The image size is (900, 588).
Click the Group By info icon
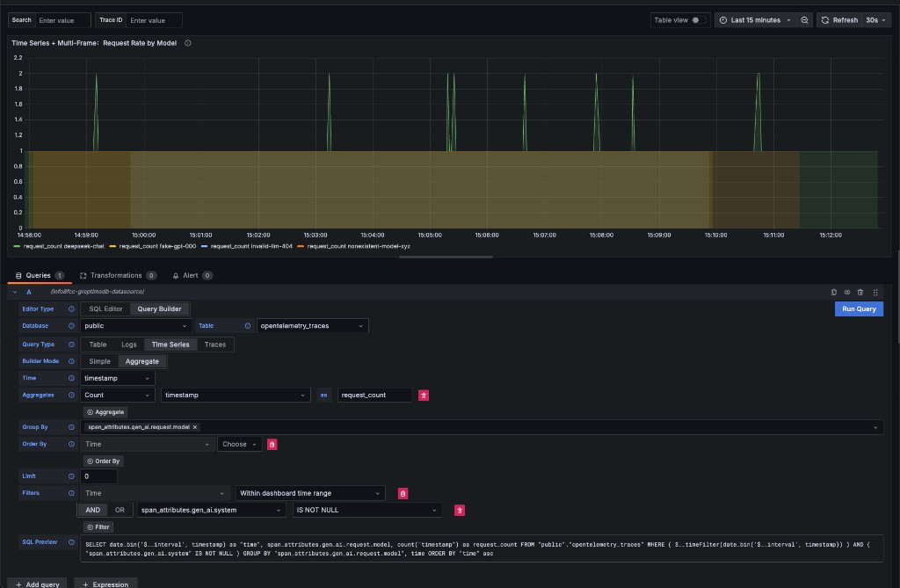pyautogui.click(x=71, y=427)
